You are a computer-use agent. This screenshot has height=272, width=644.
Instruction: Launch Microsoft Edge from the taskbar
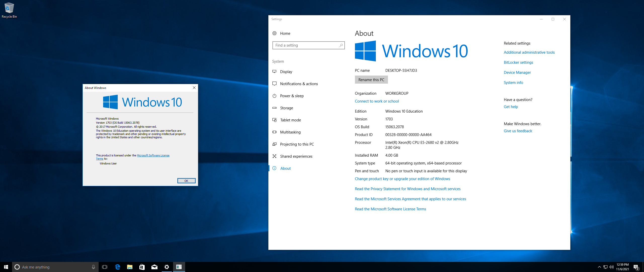click(117, 267)
